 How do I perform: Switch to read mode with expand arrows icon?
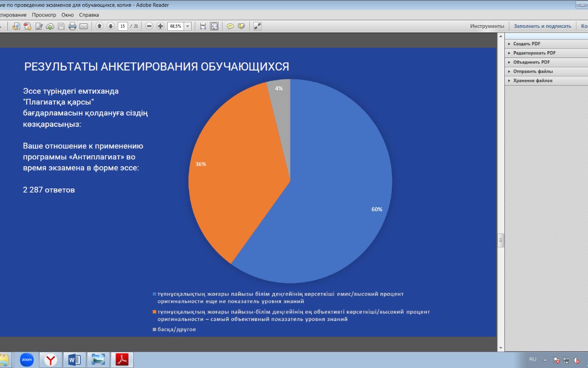pos(257,26)
